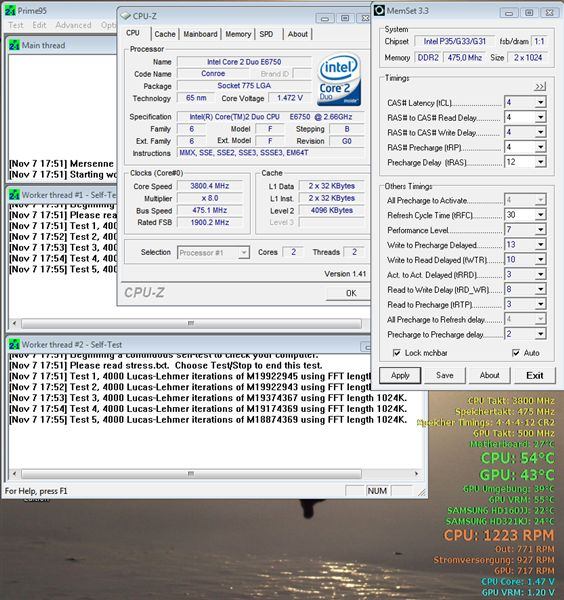Open the Write to Read Delayed (tWTR) dropdown
The height and width of the screenshot is (600, 564).
pyautogui.click(x=540, y=259)
